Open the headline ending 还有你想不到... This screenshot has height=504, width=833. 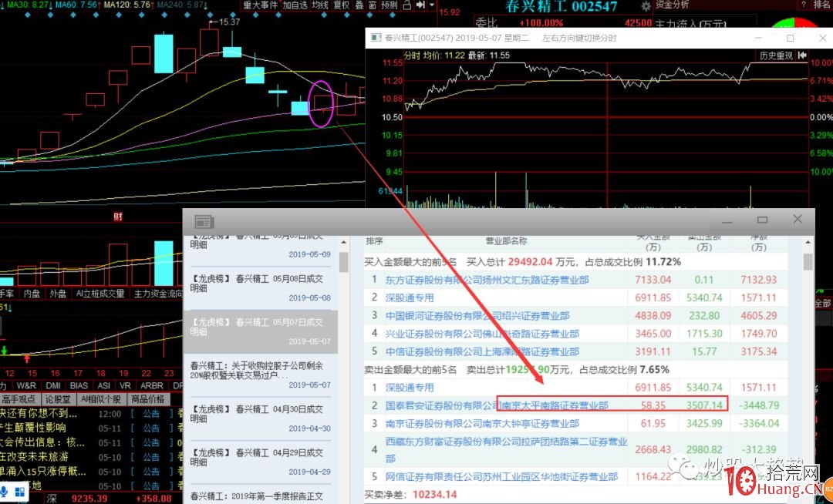39,413
